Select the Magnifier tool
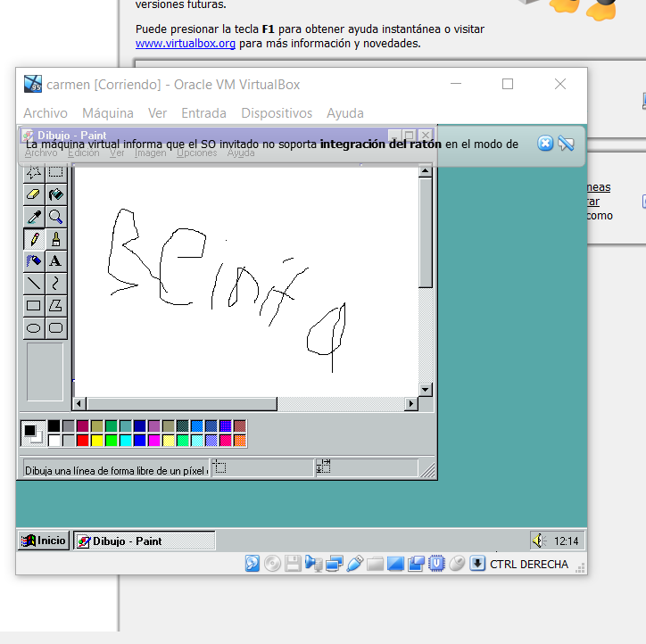The image size is (646, 644). [x=56, y=216]
